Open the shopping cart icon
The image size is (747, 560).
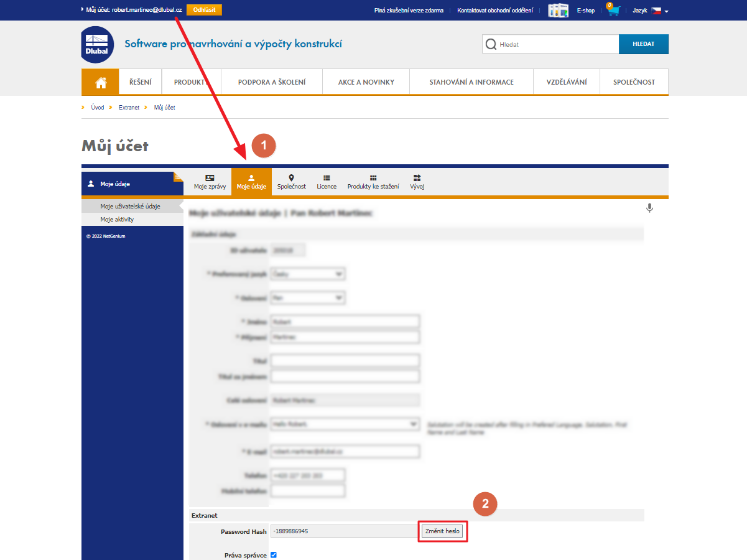tap(613, 10)
